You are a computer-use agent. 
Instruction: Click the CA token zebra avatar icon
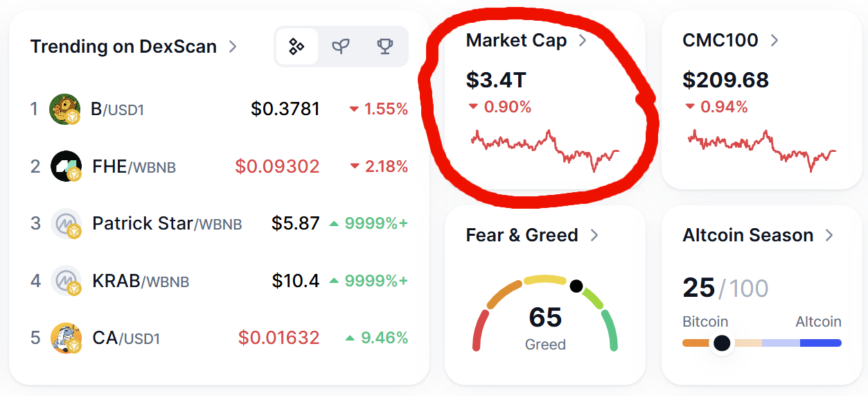[66, 338]
